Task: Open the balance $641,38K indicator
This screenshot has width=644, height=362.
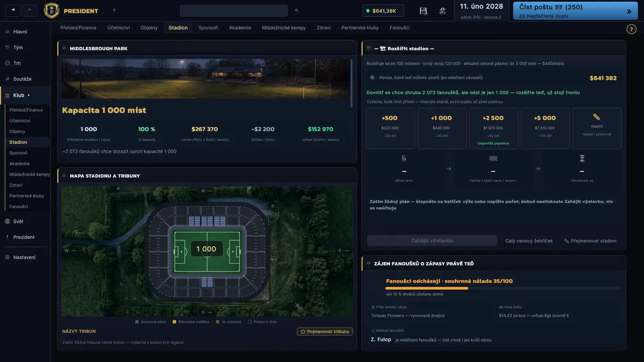Action: 383,11
